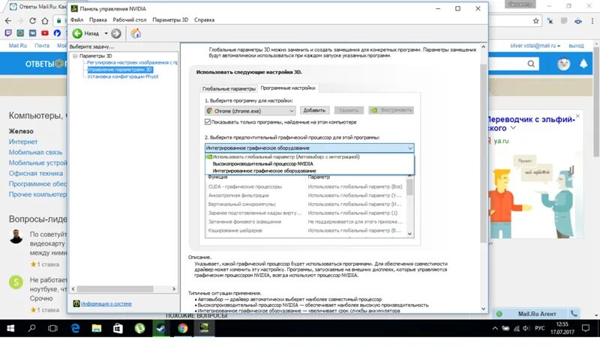Screen dimensions: 600x364
Task: Select the Программные настройки tab
Action: point(288,88)
